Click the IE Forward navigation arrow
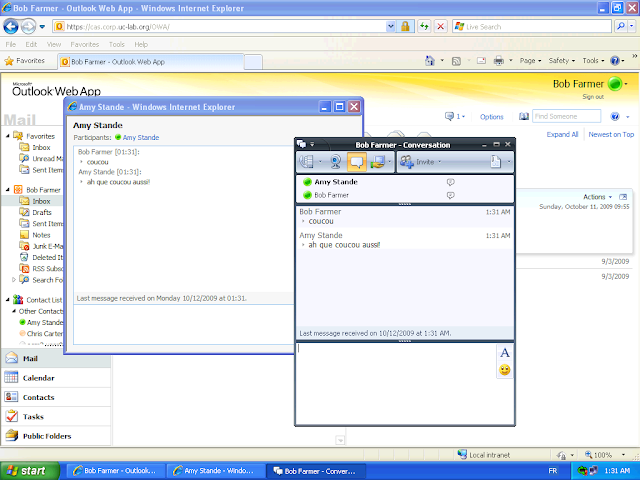This screenshot has height=480, width=640. 29,27
